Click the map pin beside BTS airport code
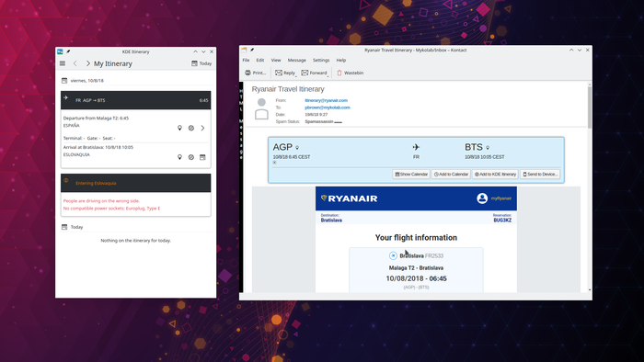Viewport: 644px width, 362px height. [x=488, y=148]
